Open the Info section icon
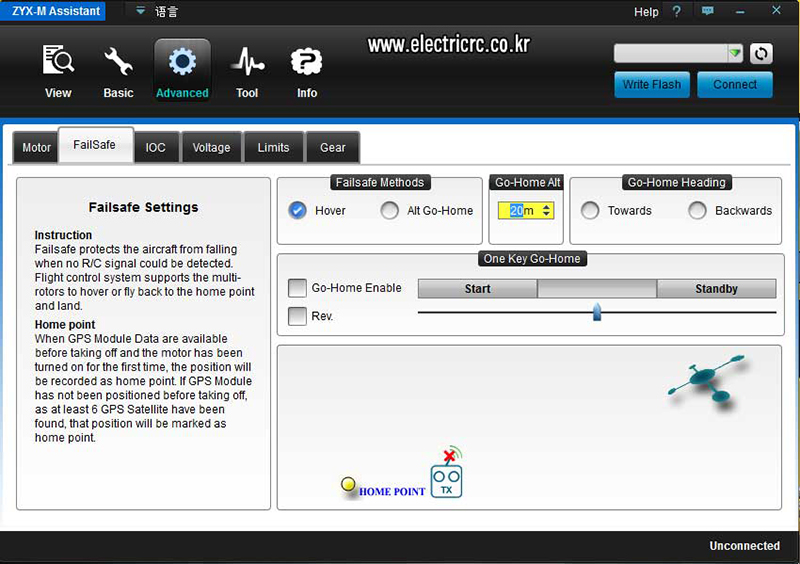 307,61
